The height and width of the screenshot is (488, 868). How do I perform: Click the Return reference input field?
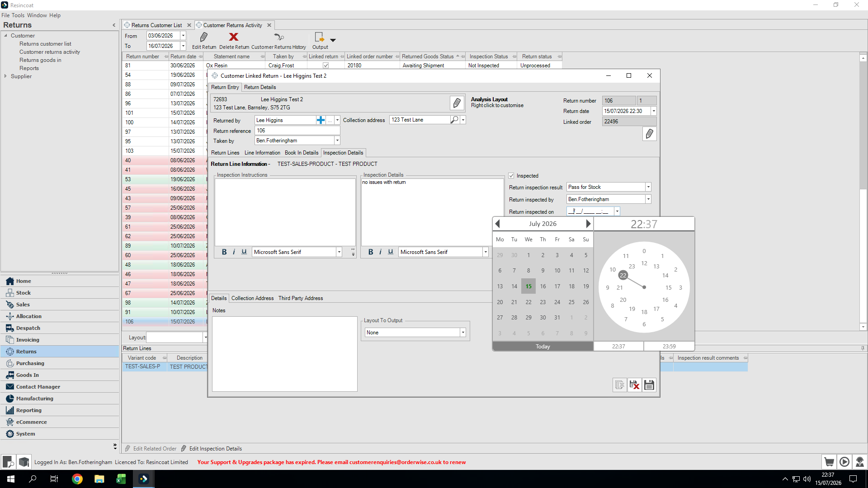pyautogui.click(x=297, y=131)
